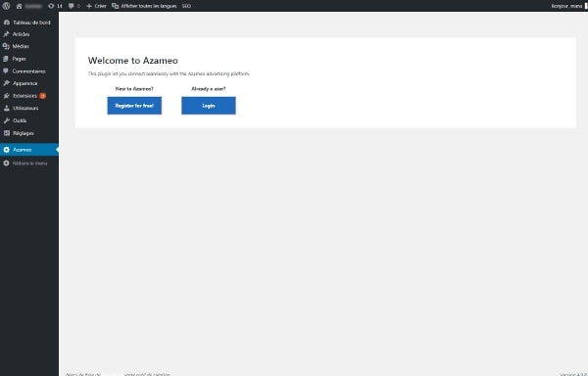
Task: Click Register for free! button
Action: [x=134, y=106]
